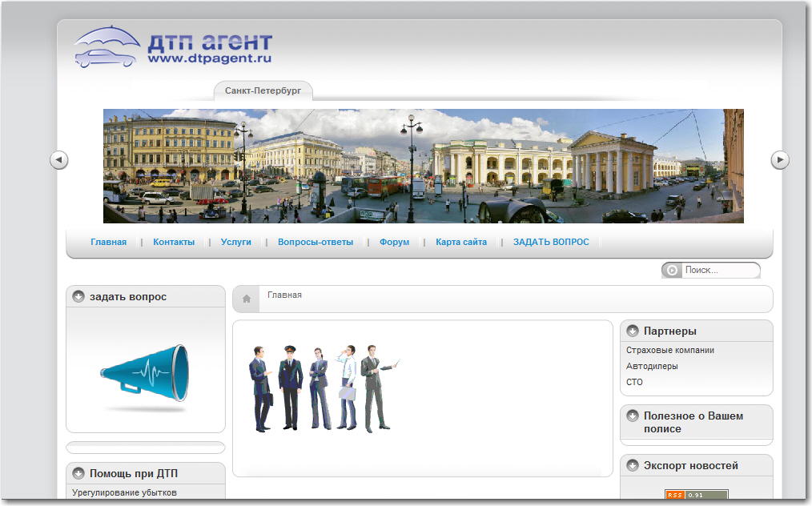Click the search magnifier icon
The height and width of the screenshot is (506, 812).
(672, 271)
